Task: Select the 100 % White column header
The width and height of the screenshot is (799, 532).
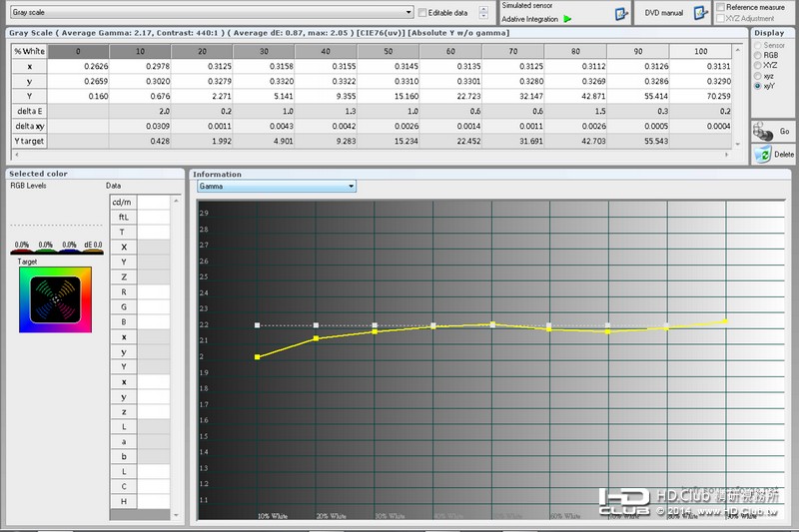Action: pyautogui.click(x=701, y=52)
